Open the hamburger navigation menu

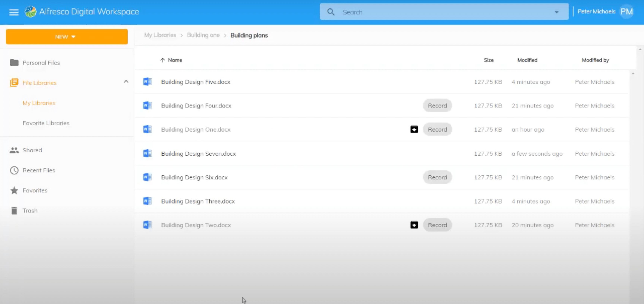14,12
